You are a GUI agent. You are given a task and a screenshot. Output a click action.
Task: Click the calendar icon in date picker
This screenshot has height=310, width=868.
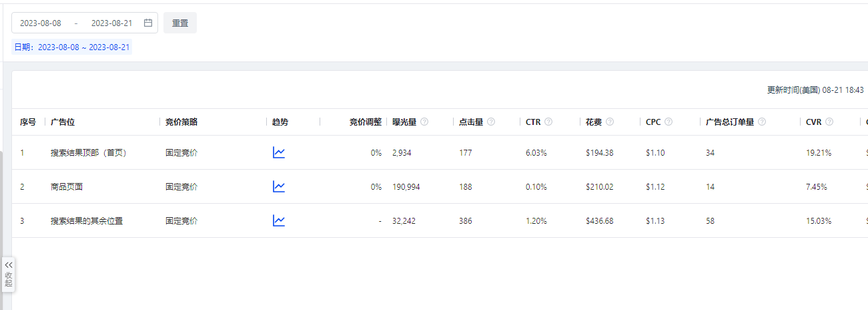point(148,23)
